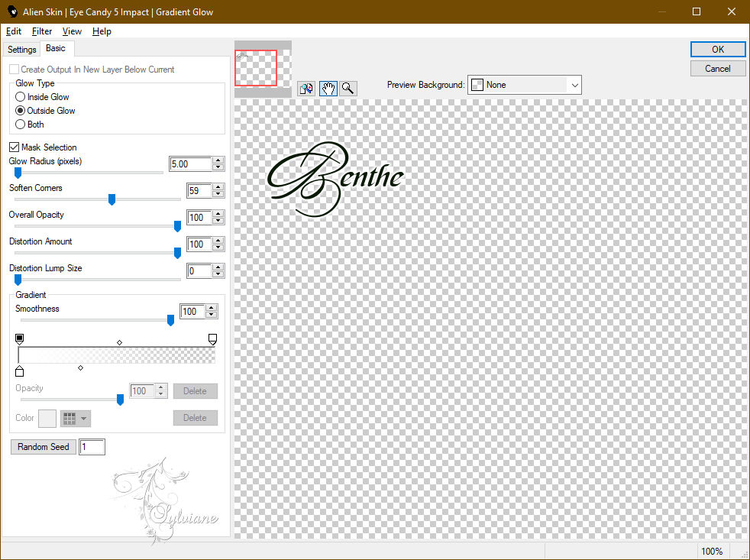The height and width of the screenshot is (560, 750).
Task: Open the Help menu
Action: (x=102, y=31)
